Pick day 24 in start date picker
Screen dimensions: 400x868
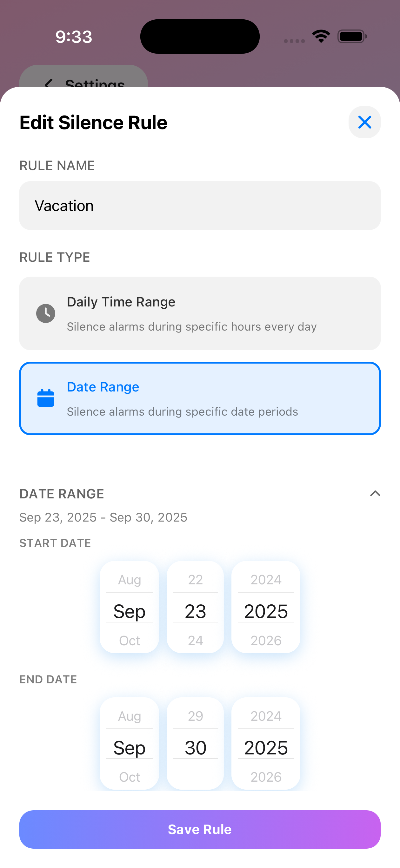(x=196, y=641)
